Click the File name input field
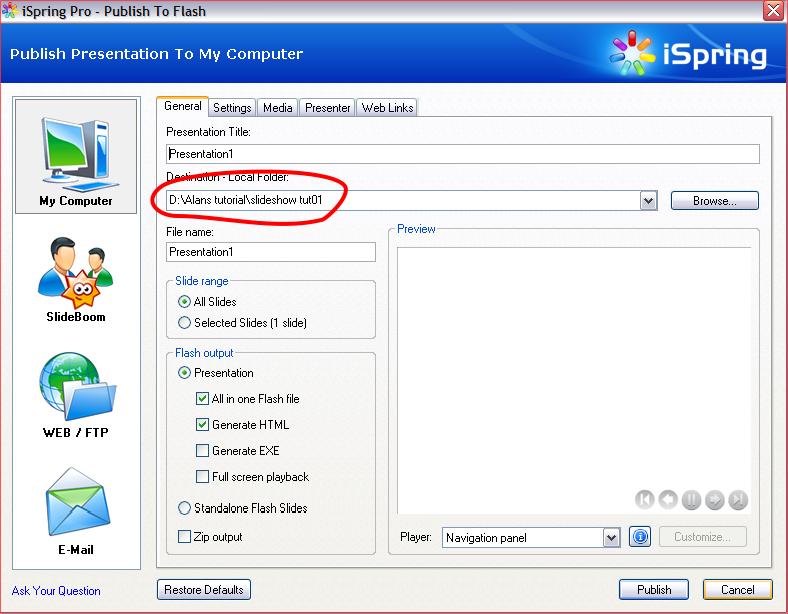The image size is (788, 614). [x=270, y=252]
